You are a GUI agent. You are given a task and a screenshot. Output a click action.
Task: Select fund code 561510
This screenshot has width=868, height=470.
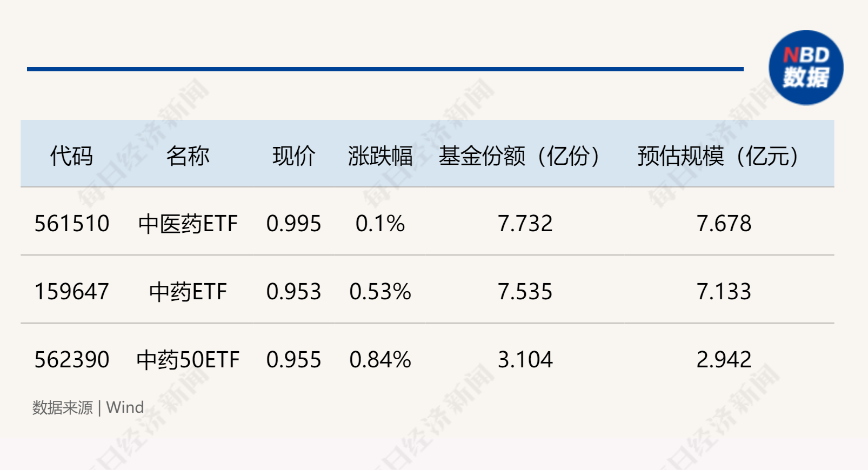[x=72, y=224]
